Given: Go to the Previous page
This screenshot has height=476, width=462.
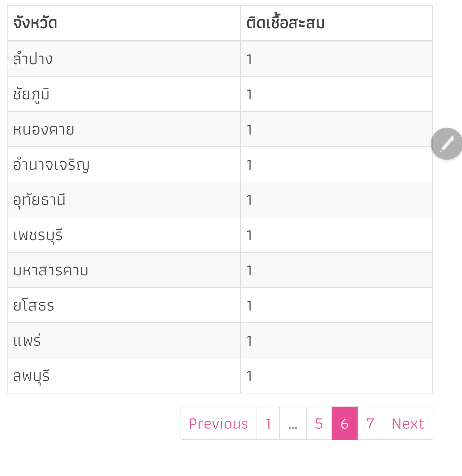Looking at the screenshot, I should [x=218, y=423].
